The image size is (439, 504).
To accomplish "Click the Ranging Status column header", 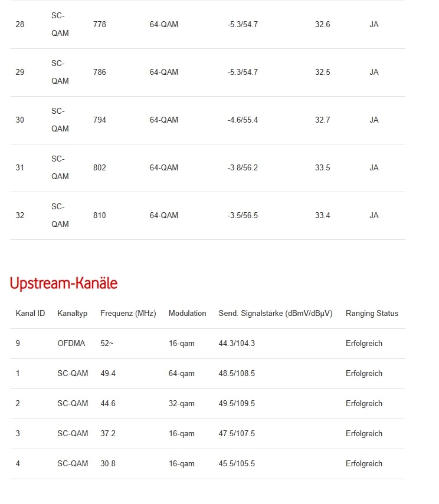I will (x=372, y=314).
